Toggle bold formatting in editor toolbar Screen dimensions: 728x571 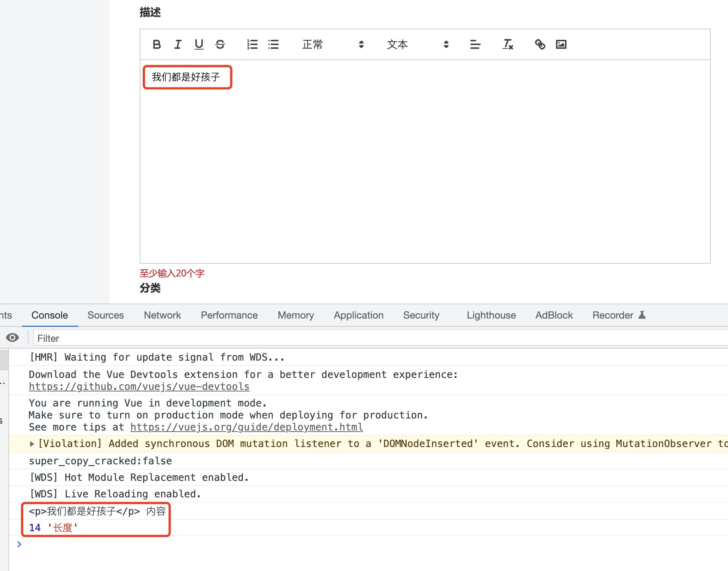(157, 45)
